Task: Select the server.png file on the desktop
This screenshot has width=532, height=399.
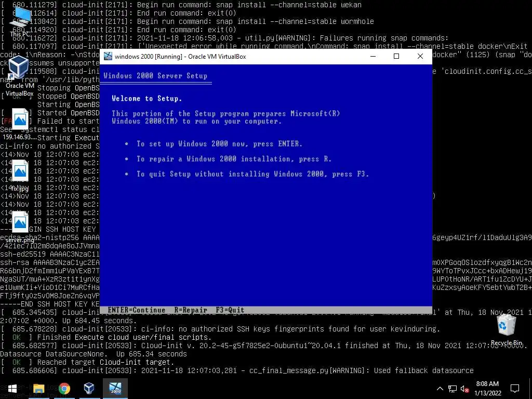Action: coord(20,227)
